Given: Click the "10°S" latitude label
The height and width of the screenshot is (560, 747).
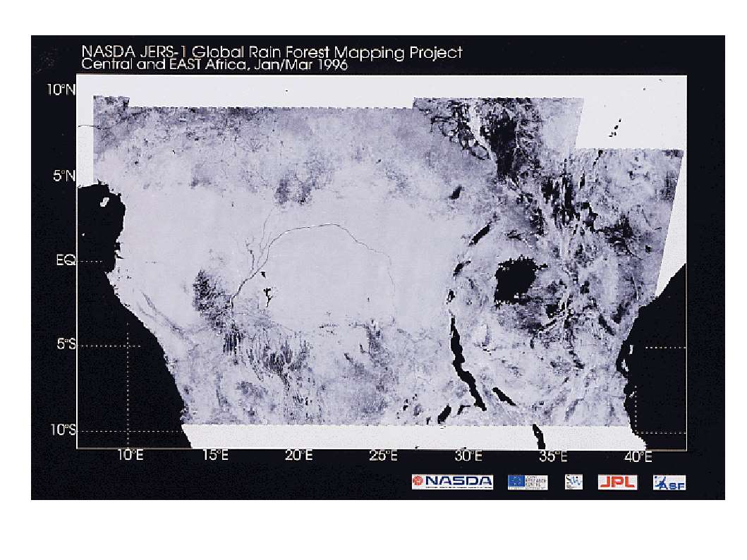Looking at the screenshot, I should pyautogui.click(x=63, y=430).
